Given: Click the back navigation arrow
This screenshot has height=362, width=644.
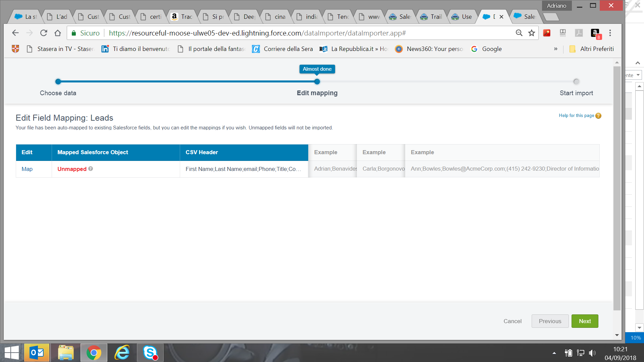Looking at the screenshot, I should tap(15, 33).
